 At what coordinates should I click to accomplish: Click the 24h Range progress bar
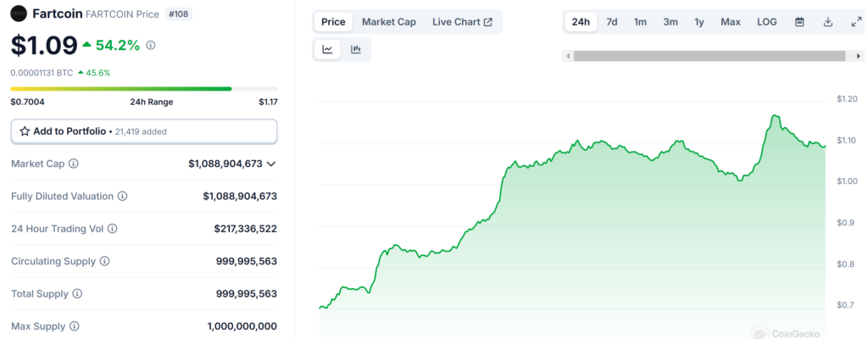(x=144, y=88)
